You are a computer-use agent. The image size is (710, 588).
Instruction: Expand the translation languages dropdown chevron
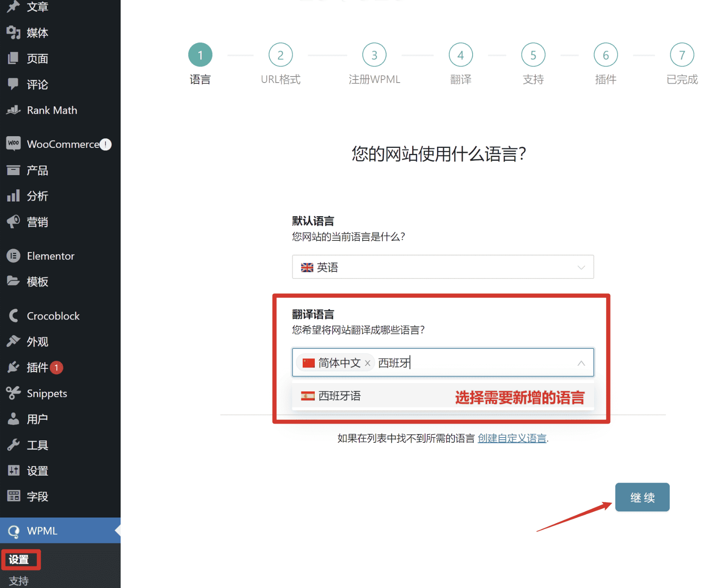581,363
